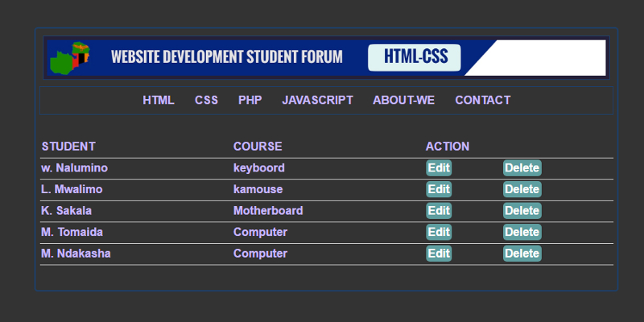Select JAVASCRIPT in the navigation bar
Screen dimensions: 644x322
[x=317, y=100]
